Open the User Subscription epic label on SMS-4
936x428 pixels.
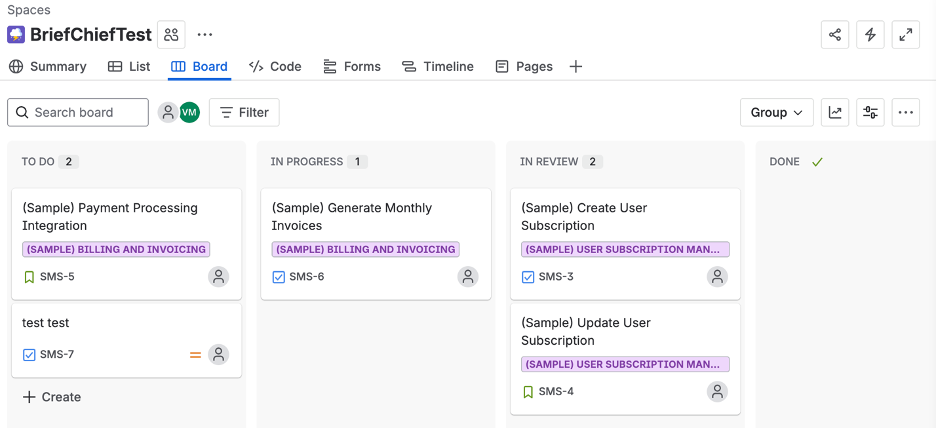pyautogui.click(x=626, y=364)
